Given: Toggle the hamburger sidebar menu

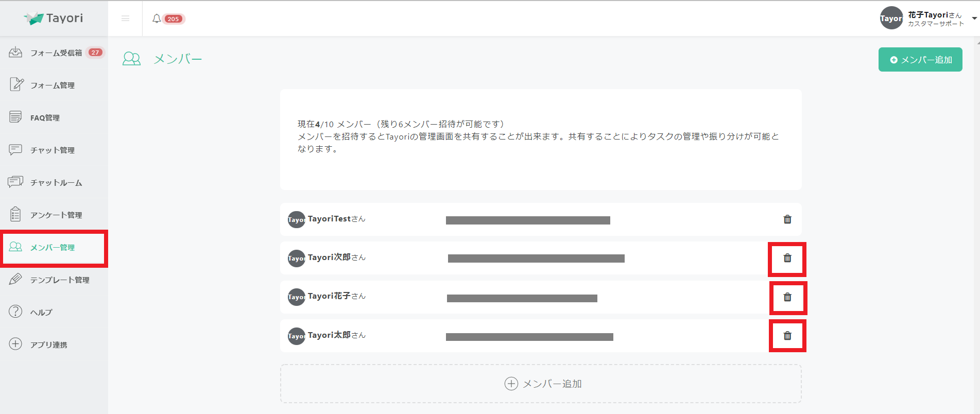Looking at the screenshot, I should coord(125,19).
